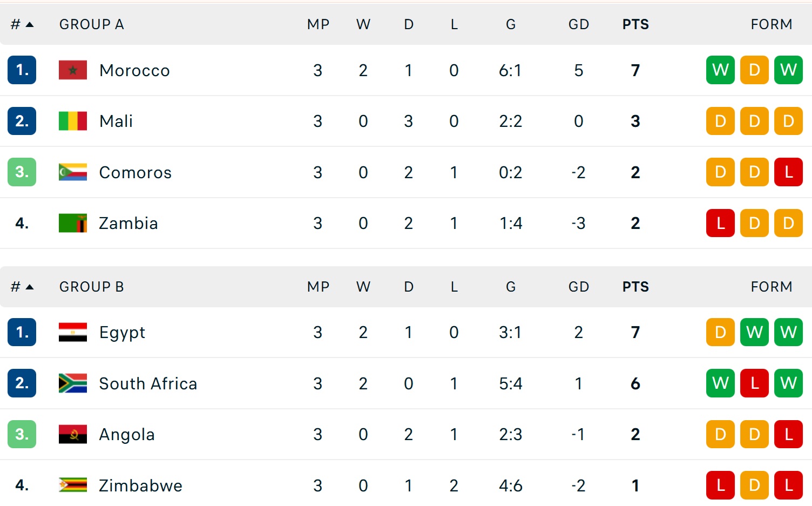
Task: Click the Morocco flag icon
Action: pos(73,70)
